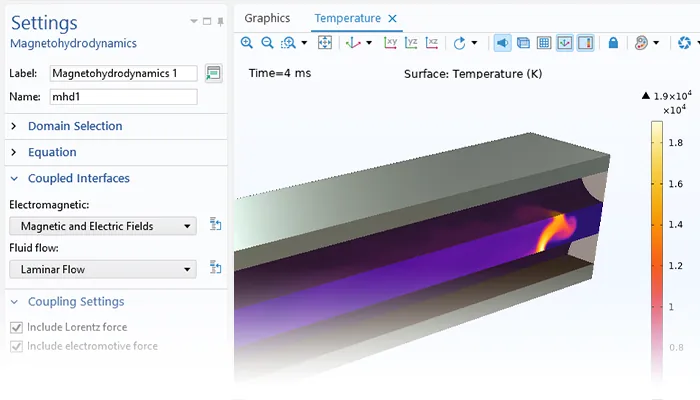700x400 pixels.
Task: Go to source for Electromagnetic interface
Action: (x=215, y=226)
